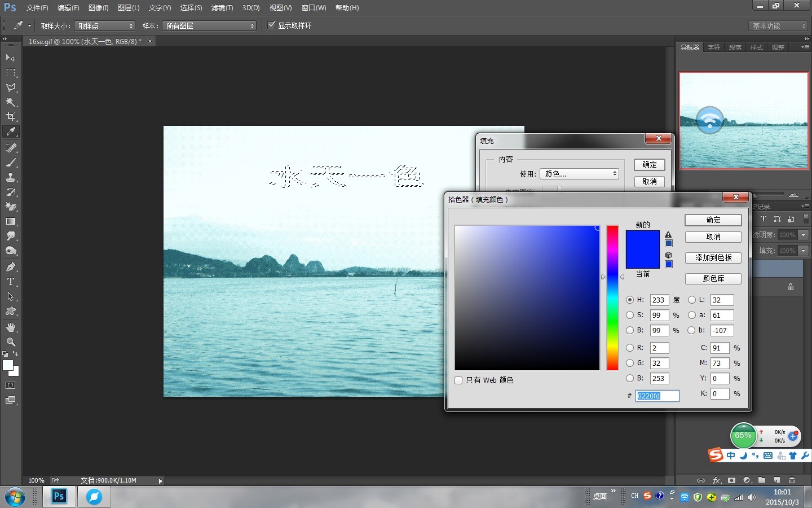Select the Smudge tool

click(x=11, y=236)
